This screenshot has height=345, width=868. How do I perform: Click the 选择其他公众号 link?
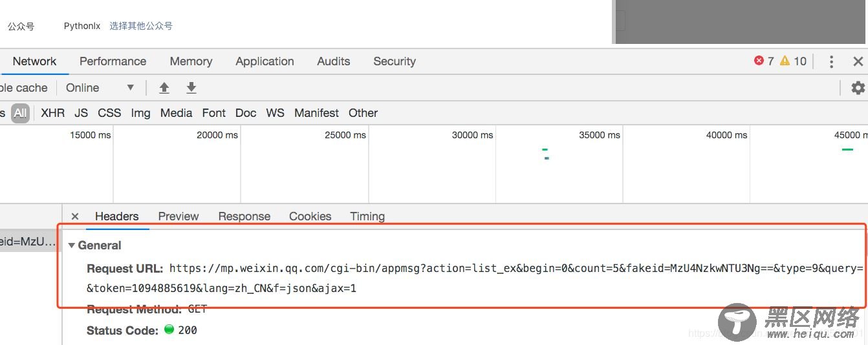pyautogui.click(x=141, y=26)
